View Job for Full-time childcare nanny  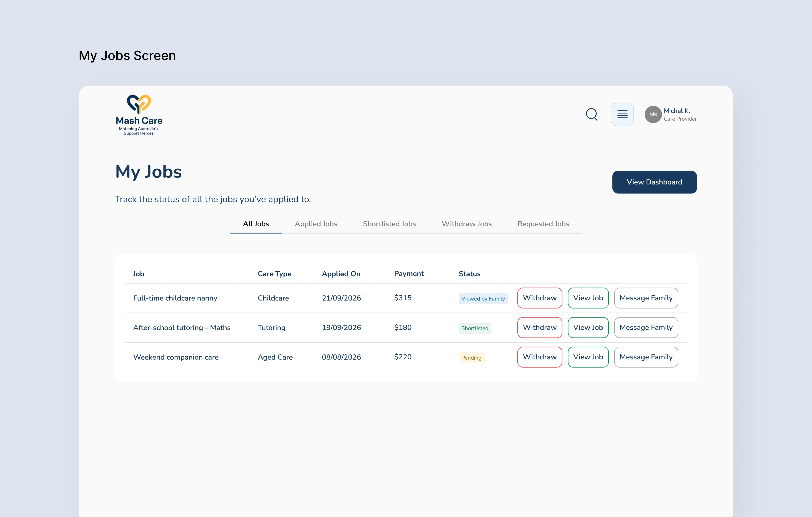pos(588,298)
